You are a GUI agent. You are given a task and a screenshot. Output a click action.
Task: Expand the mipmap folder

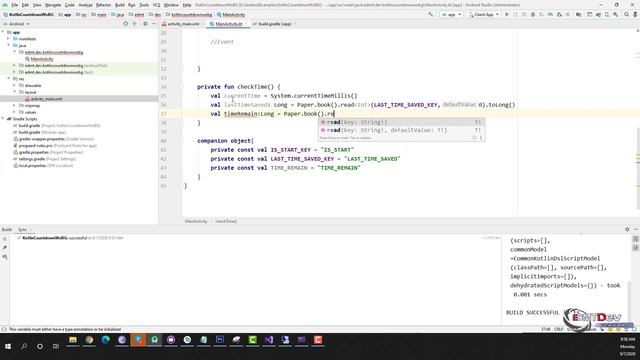tap(14, 105)
